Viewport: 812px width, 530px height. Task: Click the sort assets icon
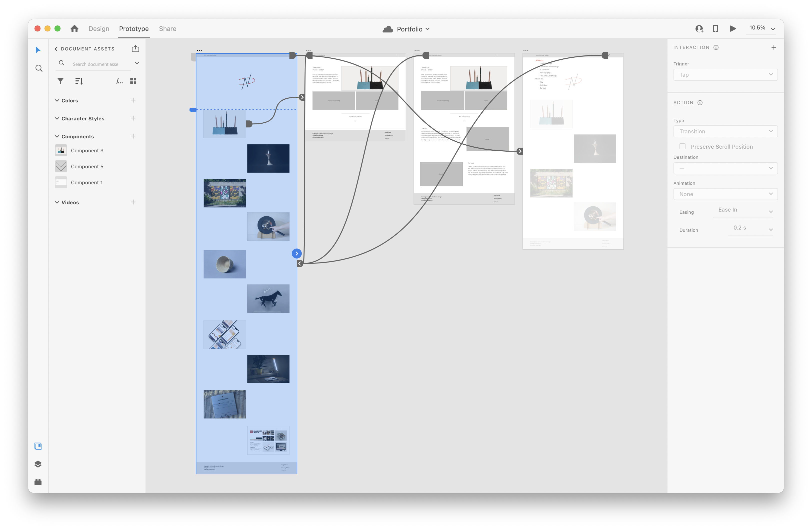click(x=79, y=81)
